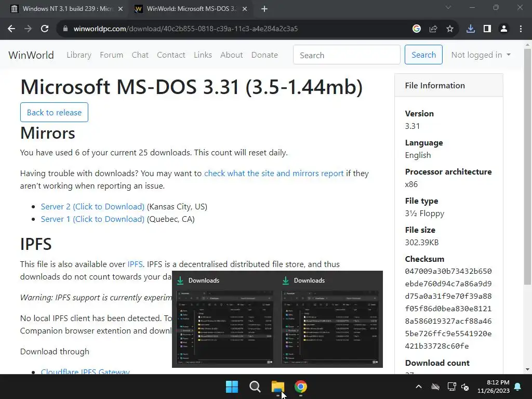Go back to previous page in Chrome
Image resolution: width=532 pixels, height=399 pixels.
pyautogui.click(x=11, y=29)
